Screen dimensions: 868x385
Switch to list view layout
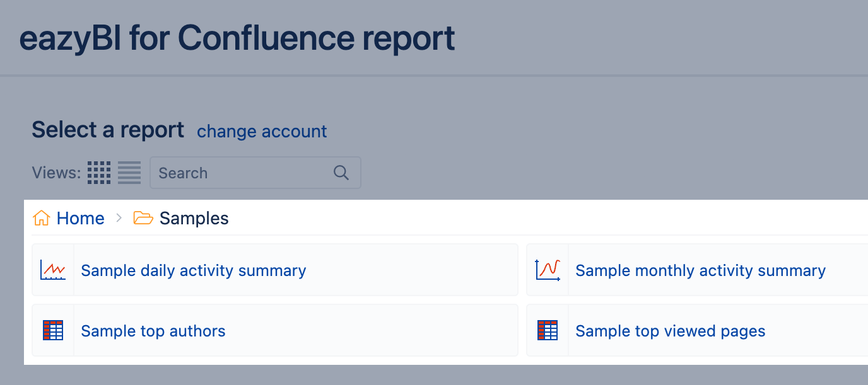click(x=129, y=172)
